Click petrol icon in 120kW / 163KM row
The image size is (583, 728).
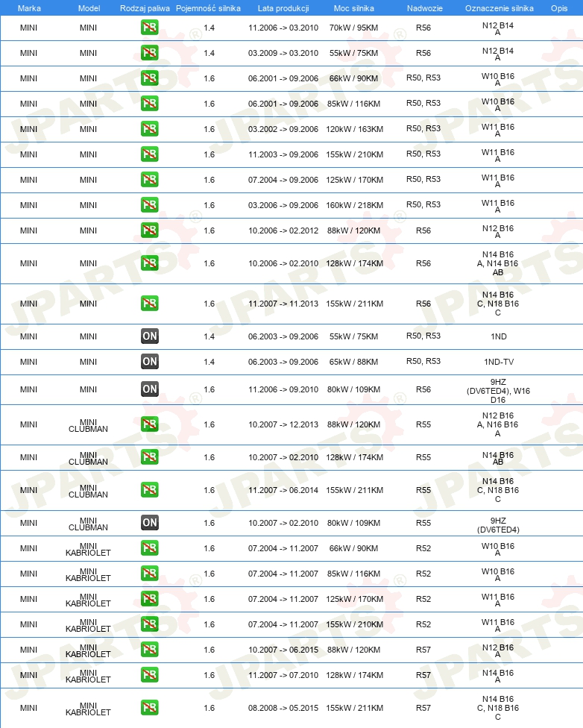[x=149, y=128]
